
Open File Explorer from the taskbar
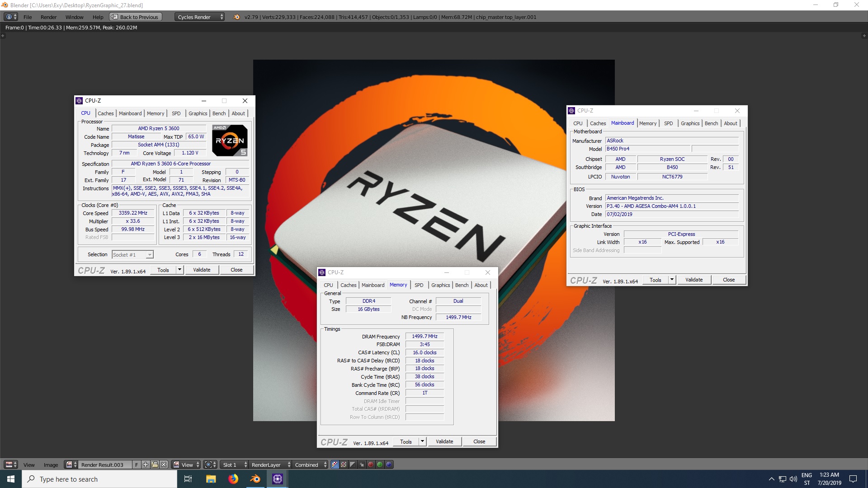[x=211, y=479]
